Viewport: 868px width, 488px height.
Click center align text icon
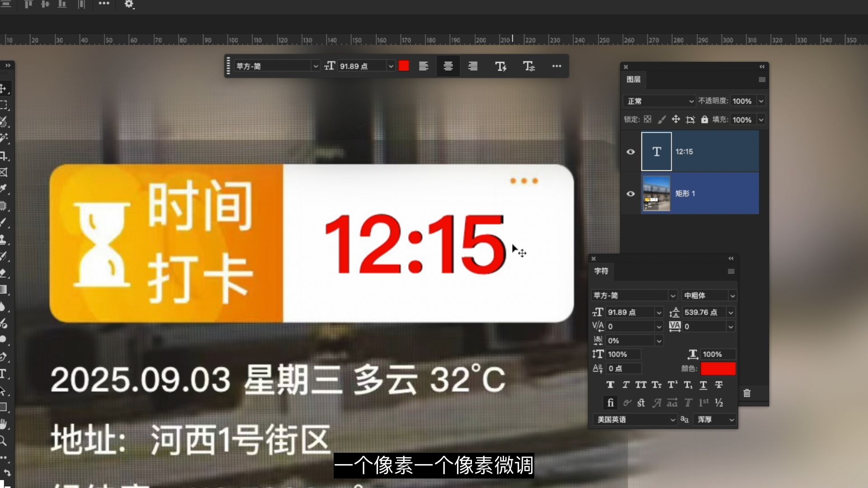pos(448,66)
